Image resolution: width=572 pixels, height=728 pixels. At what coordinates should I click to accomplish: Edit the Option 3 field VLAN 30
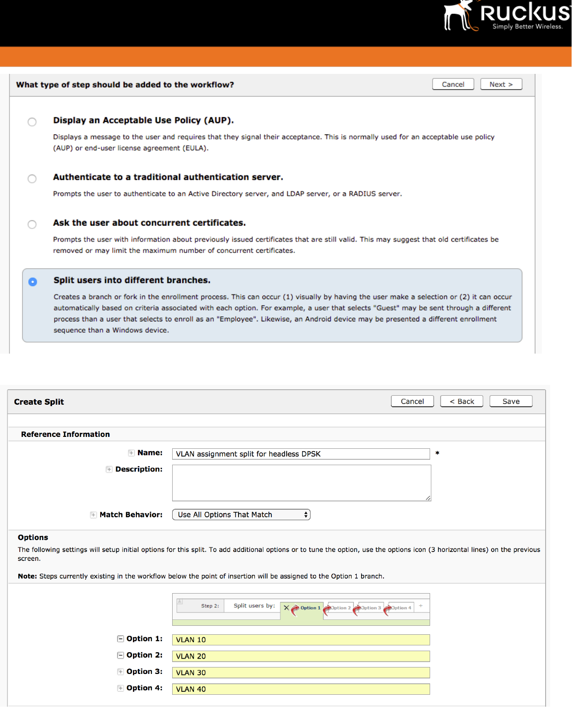pyautogui.click(x=301, y=672)
